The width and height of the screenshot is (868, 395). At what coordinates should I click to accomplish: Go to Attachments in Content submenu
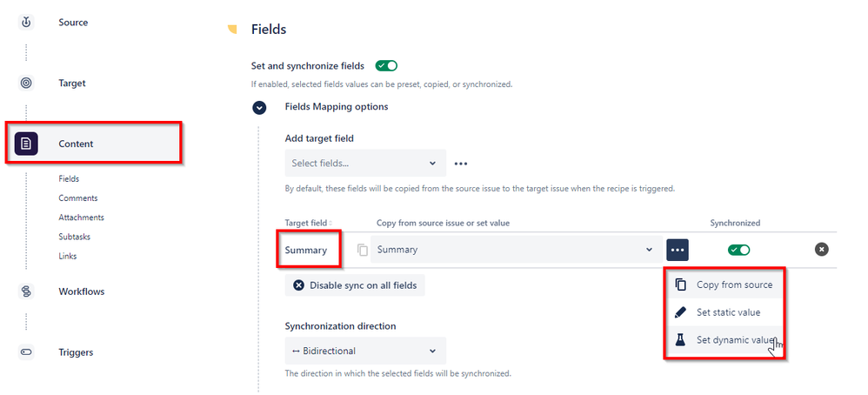pyautogui.click(x=82, y=218)
